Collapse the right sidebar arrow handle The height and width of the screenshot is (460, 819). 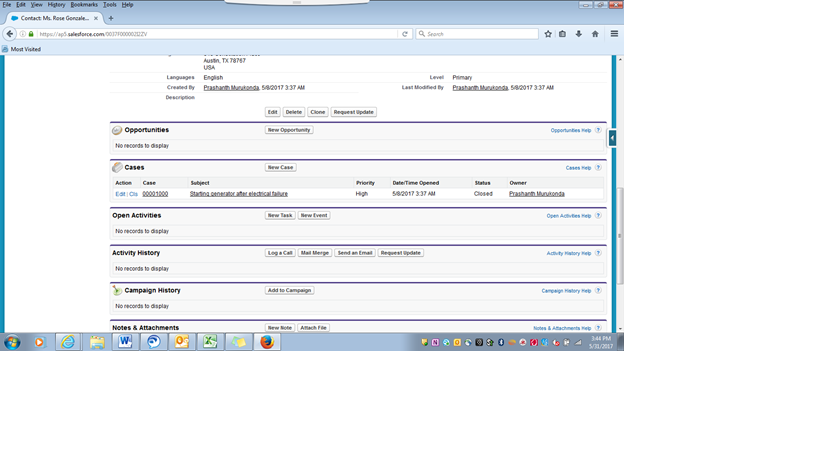(x=612, y=138)
